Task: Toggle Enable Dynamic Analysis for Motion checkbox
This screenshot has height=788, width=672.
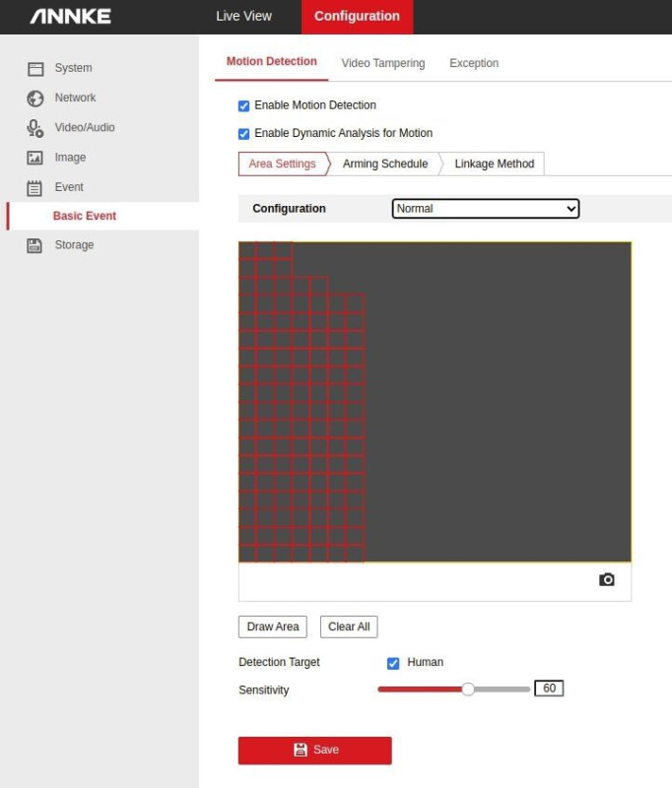Action: [243, 134]
